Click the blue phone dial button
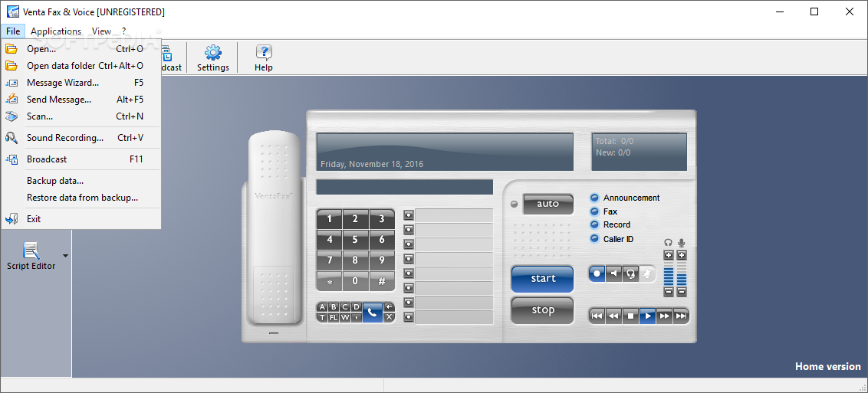This screenshot has height=393, width=868. 373,313
